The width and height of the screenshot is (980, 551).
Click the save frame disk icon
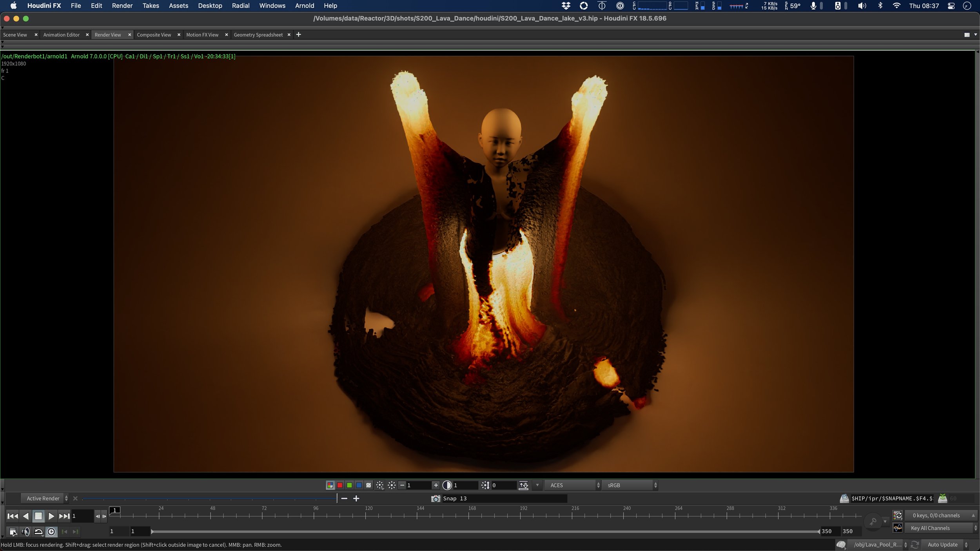coord(844,498)
